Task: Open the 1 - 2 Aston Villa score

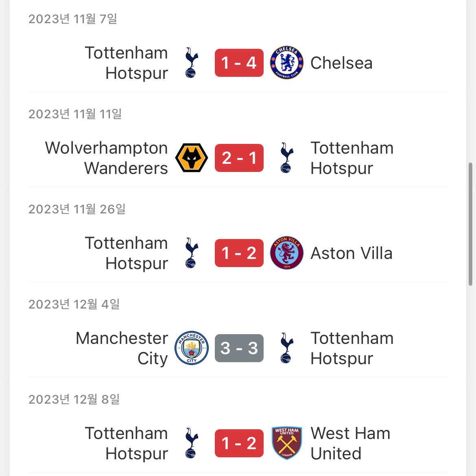Action: pyautogui.click(x=239, y=253)
